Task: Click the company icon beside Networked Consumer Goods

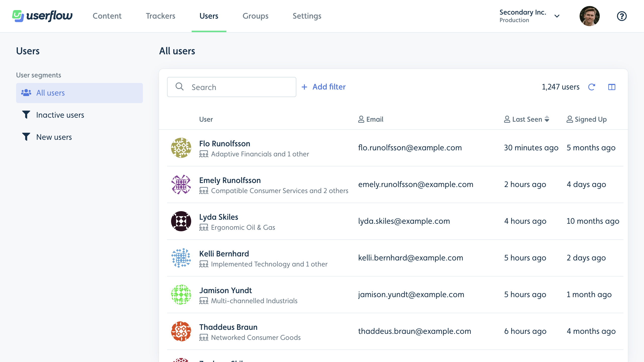Action: pyautogui.click(x=204, y=337)
